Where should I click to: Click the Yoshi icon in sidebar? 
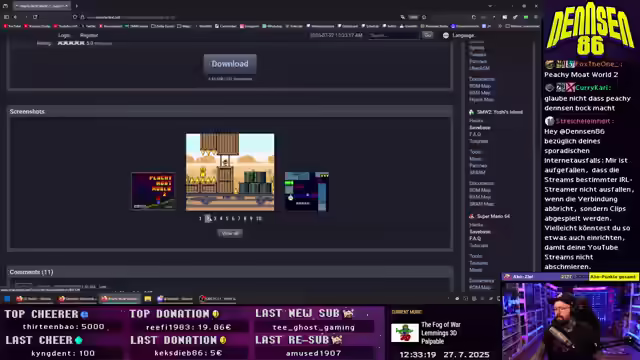point(471,112)
